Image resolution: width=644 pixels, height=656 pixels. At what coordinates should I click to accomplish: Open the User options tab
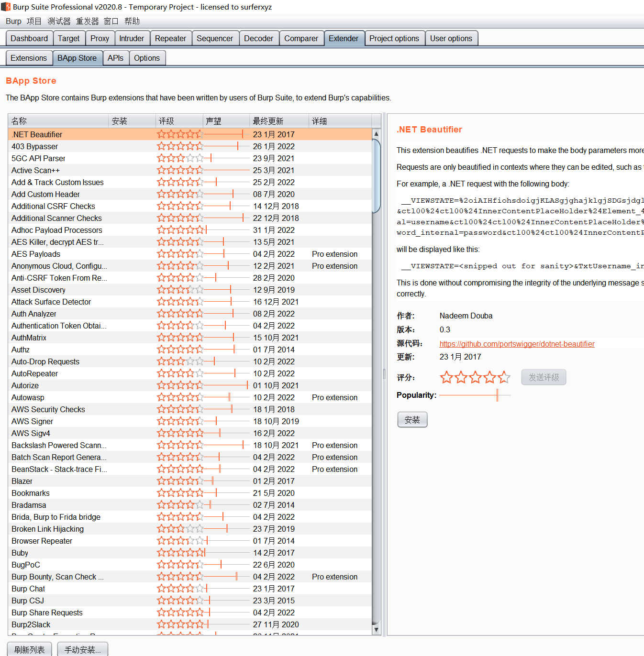point(451,38)
